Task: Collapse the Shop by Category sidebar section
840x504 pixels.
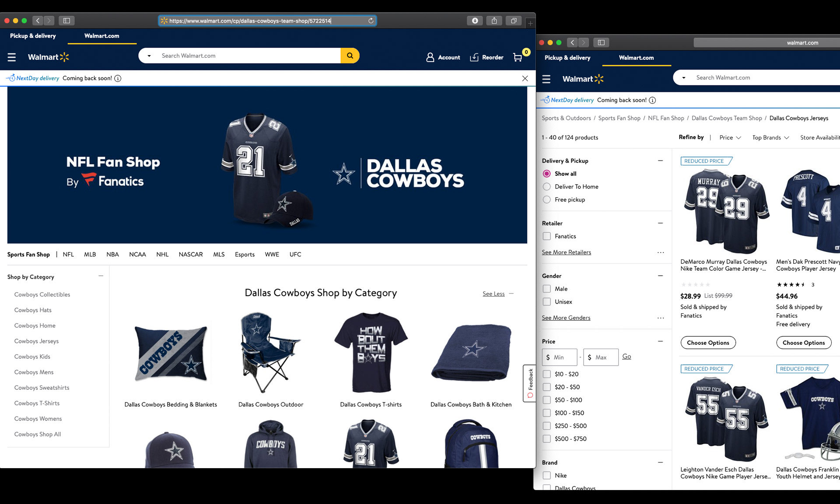Action: [101, 276]
